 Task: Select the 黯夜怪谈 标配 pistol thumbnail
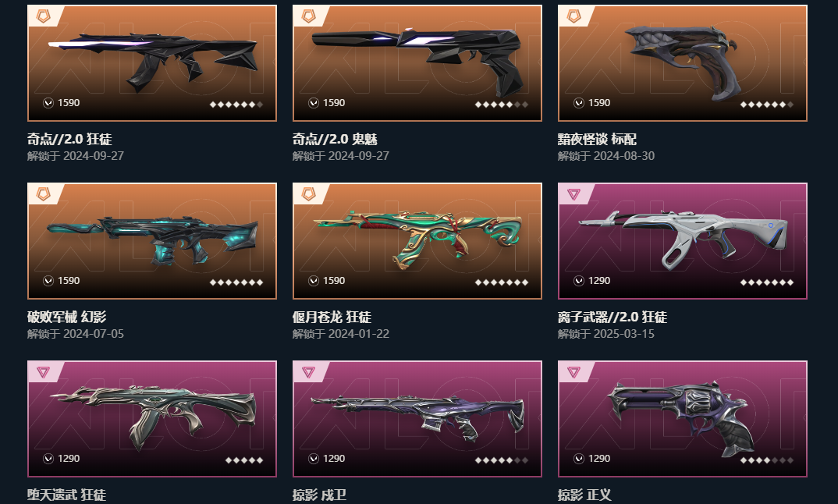point(683,63)
